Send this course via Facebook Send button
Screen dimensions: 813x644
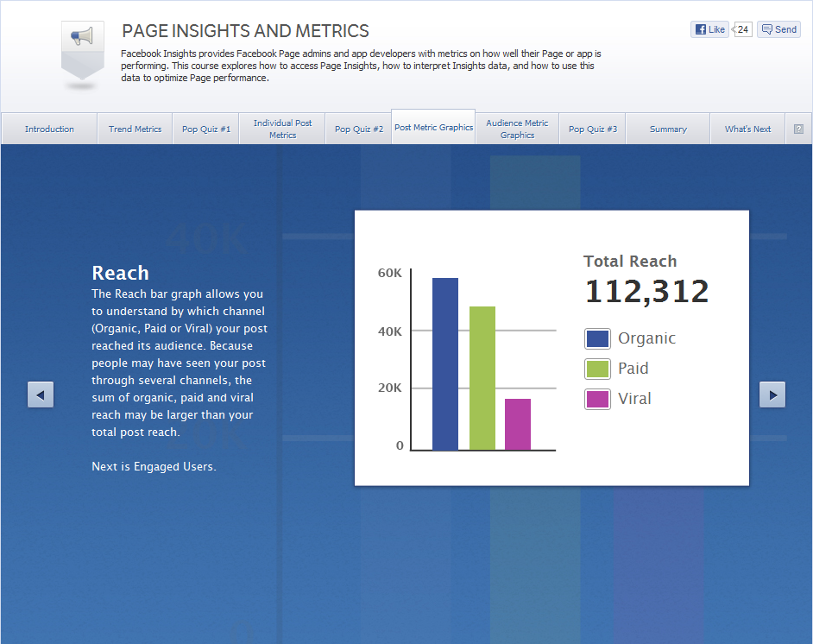(778, 29)
